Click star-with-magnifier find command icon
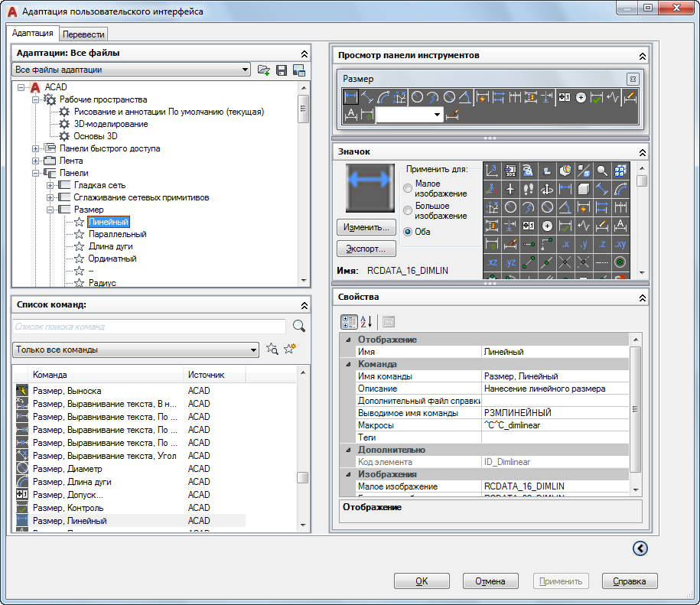Viewport: 700px width, 605px height. coord(272,349)
